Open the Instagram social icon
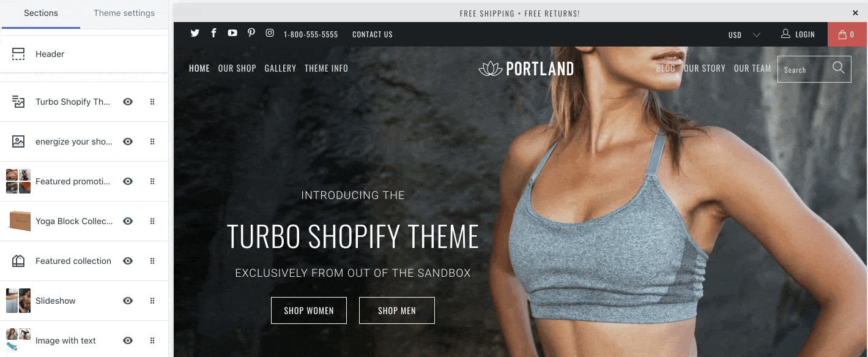The width and height of the screenshot is (868, 357). coord(270,33)
